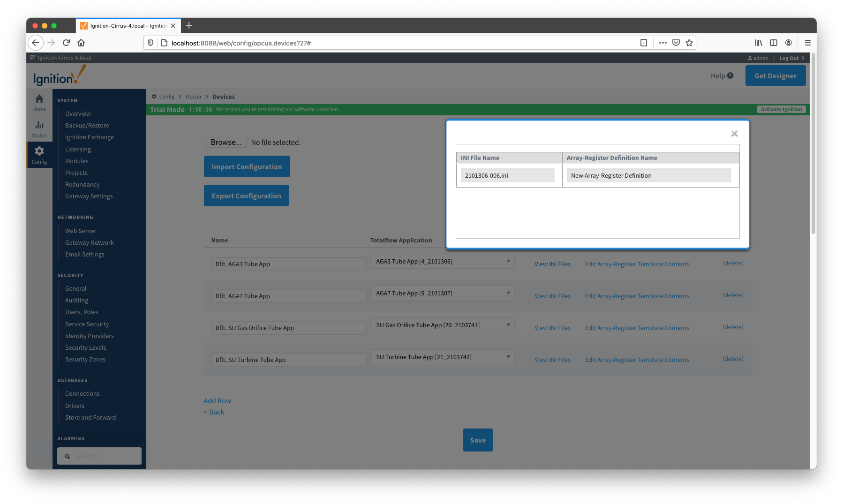
Task: Delete the Dflt. AGA3 Tube App row
Action: pyautogui.click(x=733, y=263)
